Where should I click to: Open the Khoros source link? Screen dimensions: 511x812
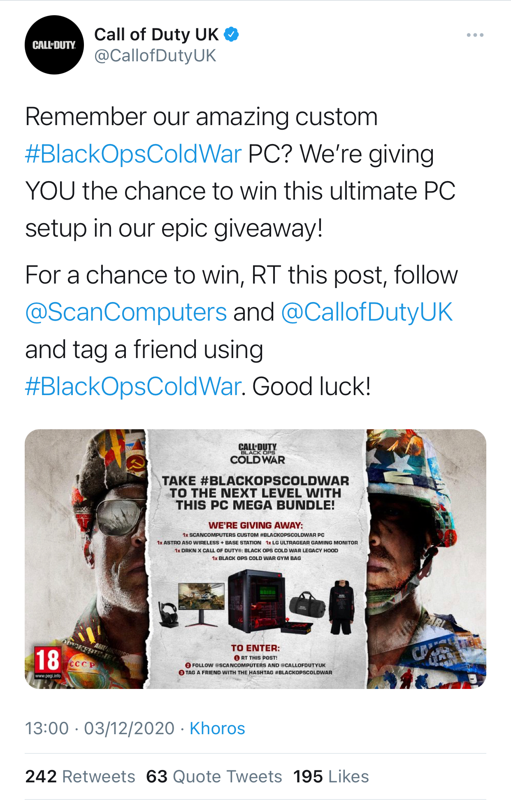click(217, 728)
